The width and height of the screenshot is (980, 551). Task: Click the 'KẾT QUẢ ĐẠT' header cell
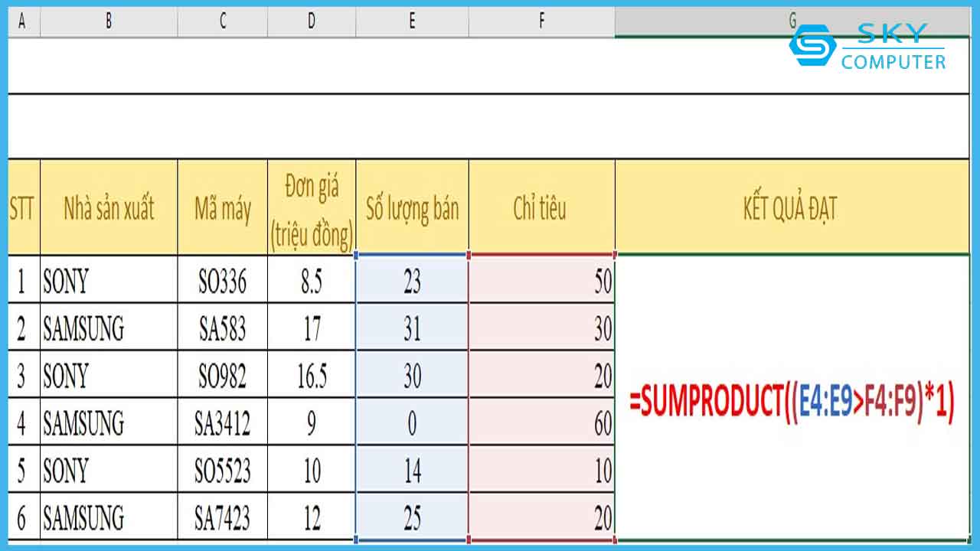coord(792,207)
